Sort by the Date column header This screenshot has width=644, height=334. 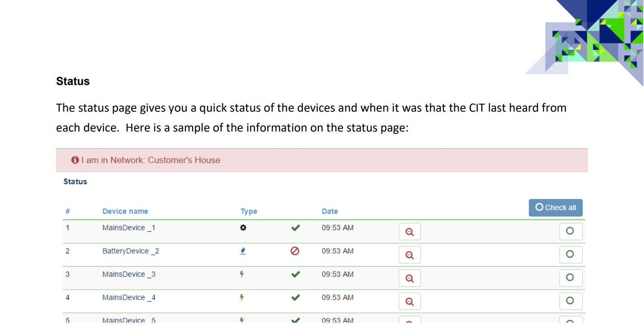pos(329,211)
